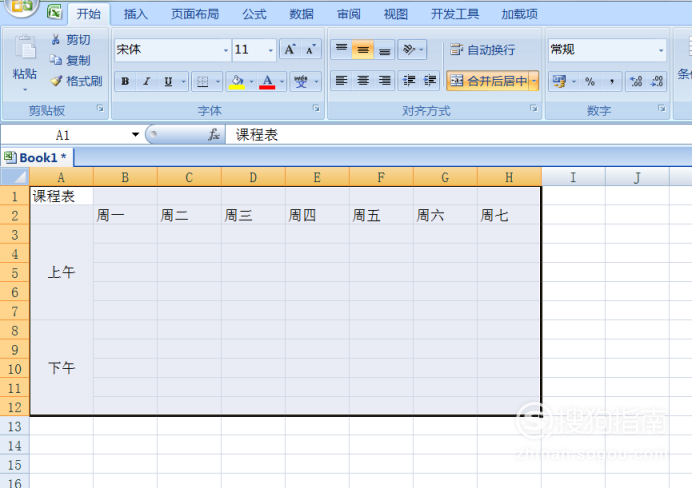
Task: Expand the Name Box dropdown arrow
Action: coord(135,135)
